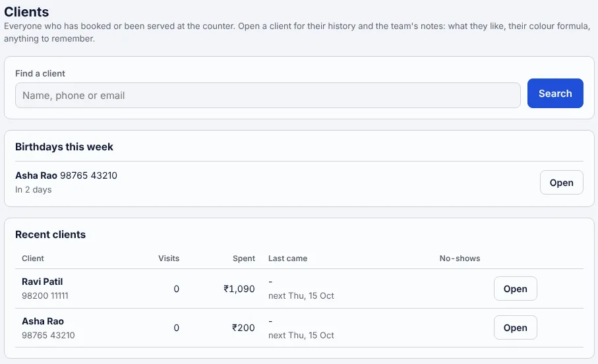Click the In 2 days birthday note
Viewport: 598px width, 364px height.
click(x=33, y=190)
